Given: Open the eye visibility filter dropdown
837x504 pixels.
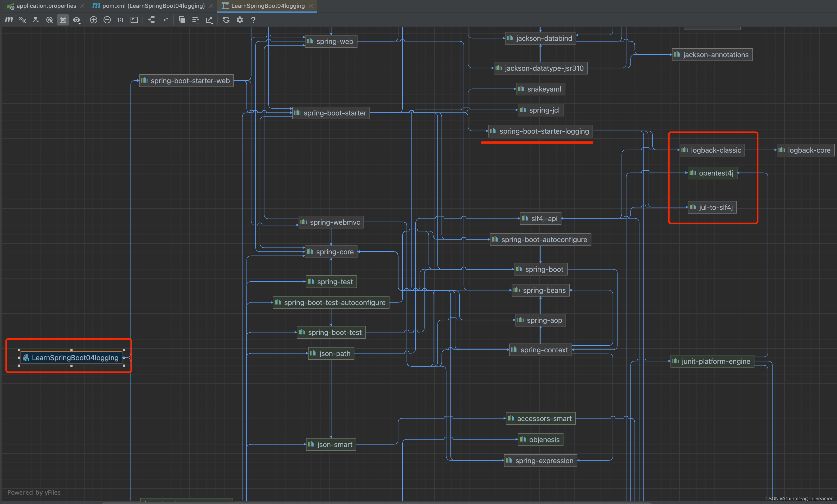Looking at the screenshot, I should (x=77, y=20).
